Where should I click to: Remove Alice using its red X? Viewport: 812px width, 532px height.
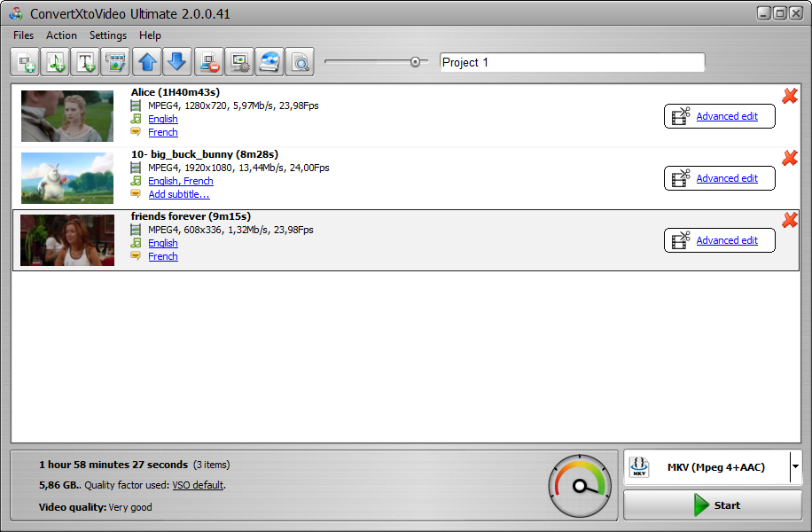tap(790, 96)
